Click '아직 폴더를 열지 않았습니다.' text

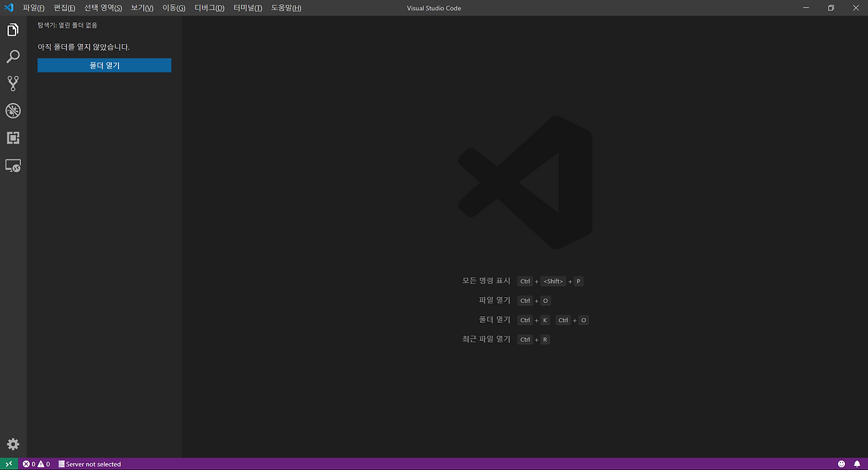point(83,47)
